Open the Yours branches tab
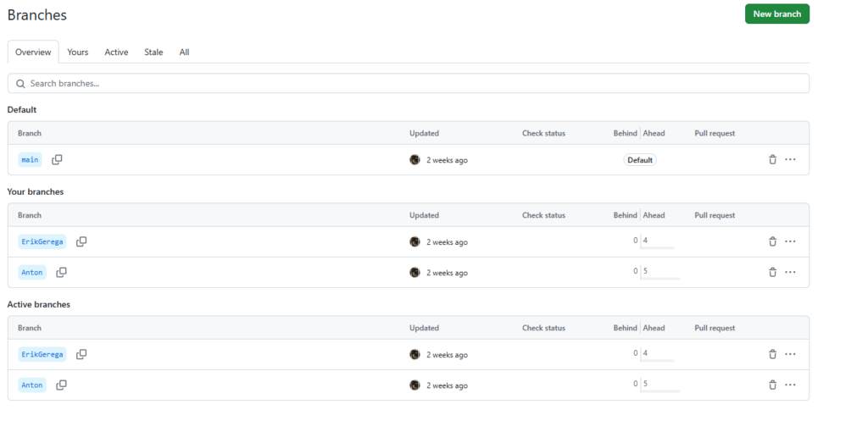This screenshot has width=868, height=432. tap(77, 52)
